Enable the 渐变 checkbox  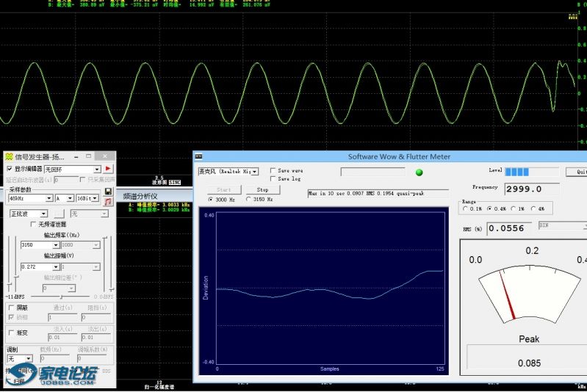(x=11, y=332)
